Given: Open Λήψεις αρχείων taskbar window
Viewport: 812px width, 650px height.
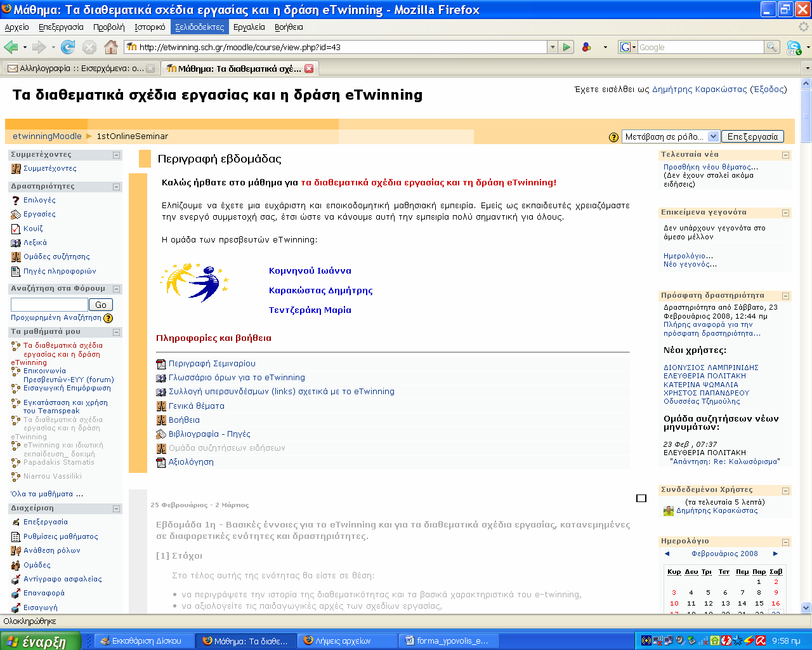Looking at the screenshot, I should click(346, 640).
